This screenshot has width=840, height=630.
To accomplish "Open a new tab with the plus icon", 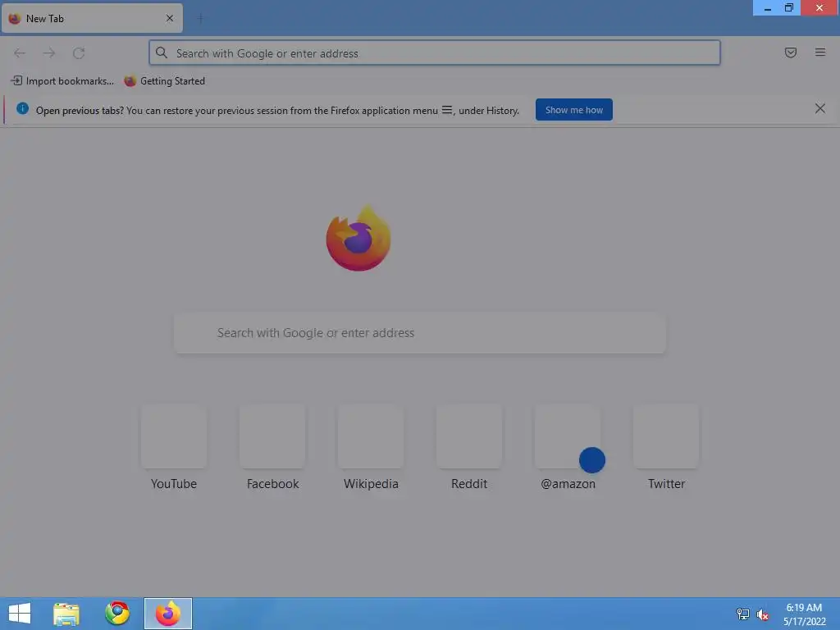I will pyautogui.click(x=200, y=19).
